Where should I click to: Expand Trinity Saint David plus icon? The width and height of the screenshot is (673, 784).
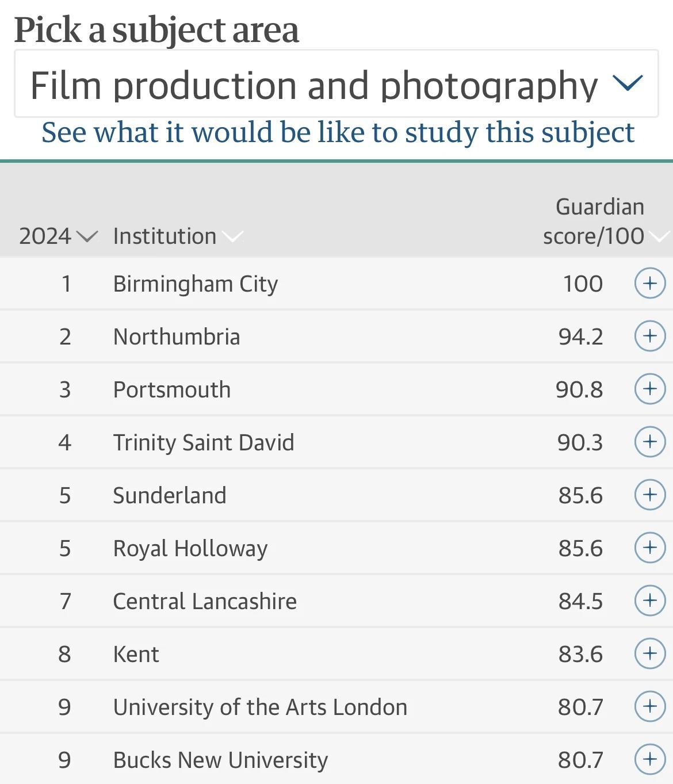650,442
